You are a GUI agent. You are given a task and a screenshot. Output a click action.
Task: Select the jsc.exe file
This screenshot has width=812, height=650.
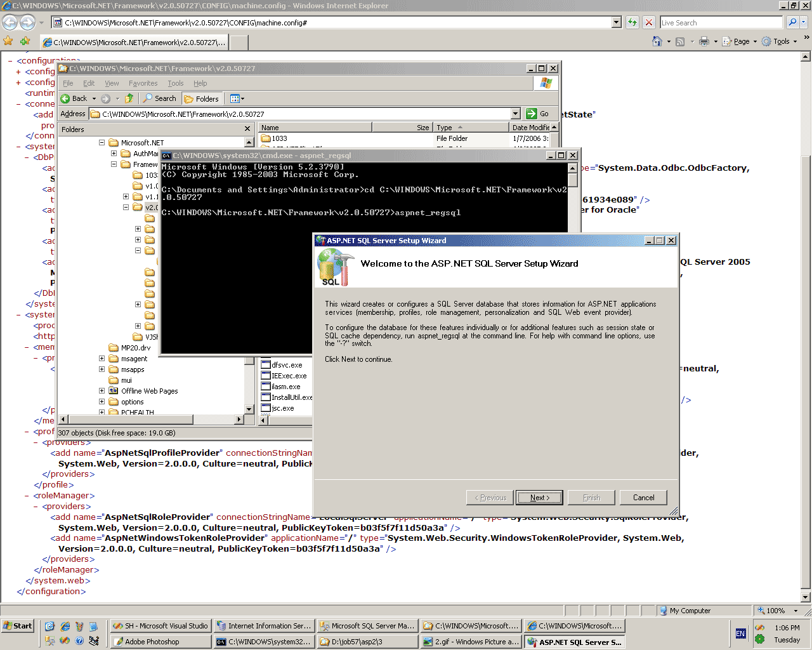pyautogui.click(x=278, y=408)
